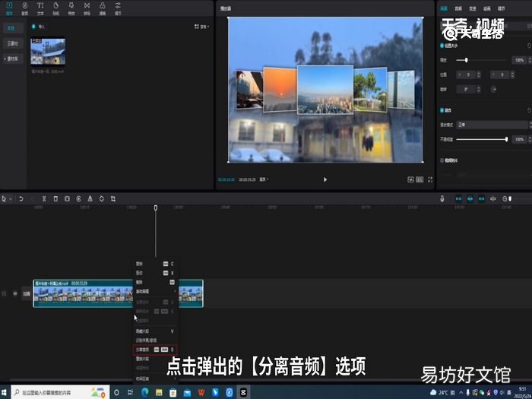Open the Audio (音频) panel icon
The height and width of the screenshot is (399, 532).
pyautogui.click(x=25, y=8)
